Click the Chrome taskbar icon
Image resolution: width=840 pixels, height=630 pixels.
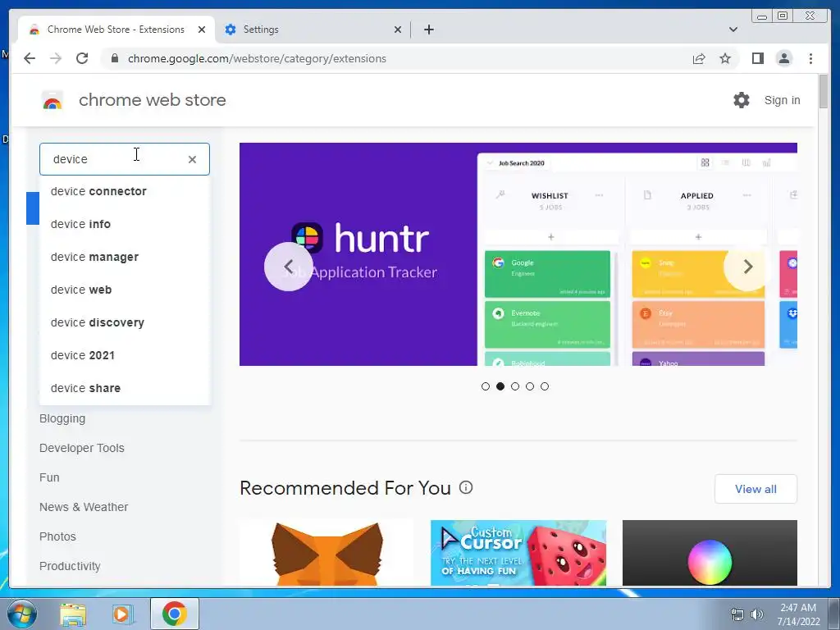(x=174, y=614)
